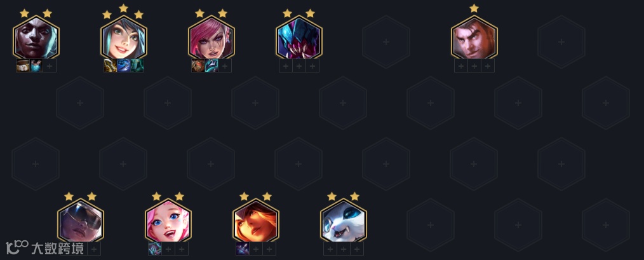Select the teal blade item under Vi
The width and height of the screenshot is (644, 260).
[211, 65]
